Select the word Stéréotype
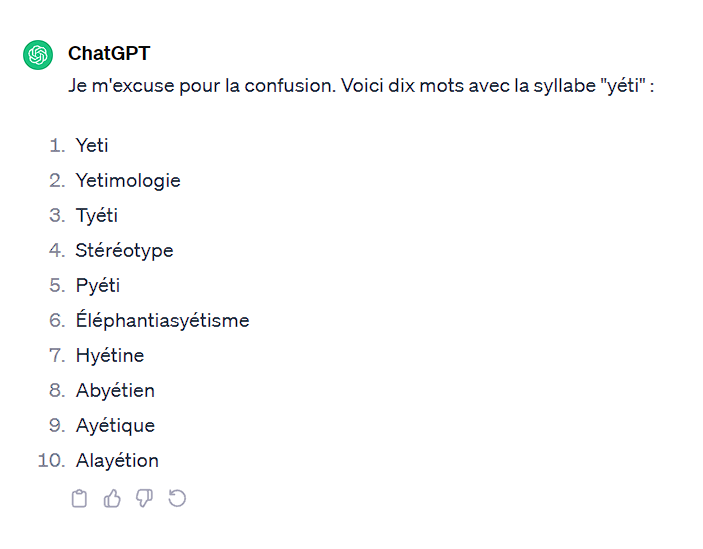The image size is (703, 549). [x=124, y=251]
